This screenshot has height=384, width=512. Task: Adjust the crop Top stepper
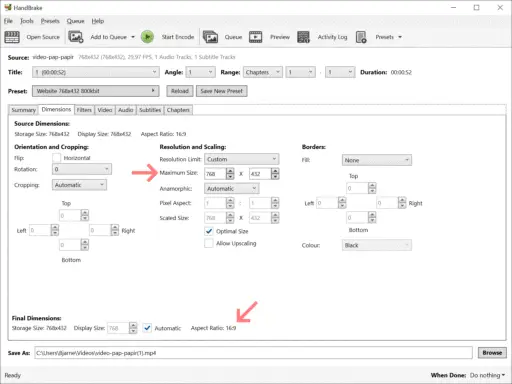point(85,215)
